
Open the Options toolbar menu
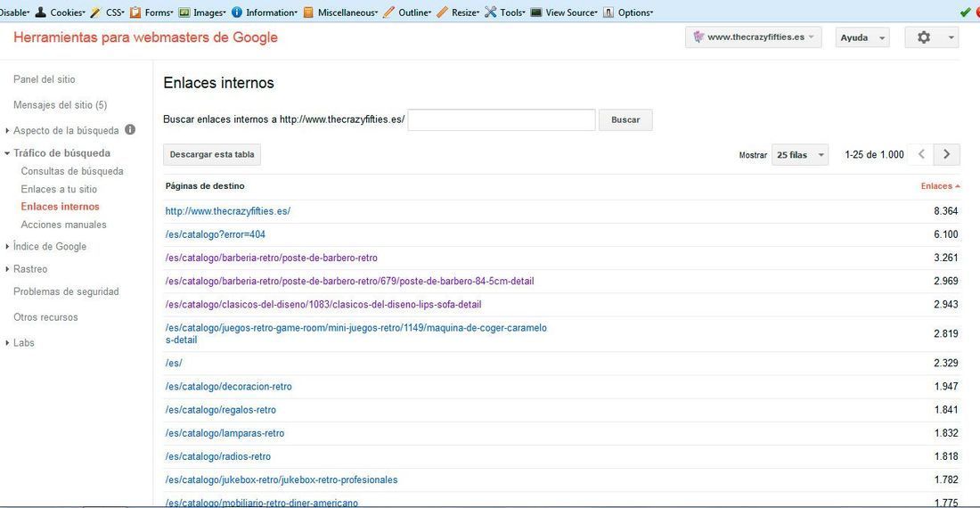point(635,12)
